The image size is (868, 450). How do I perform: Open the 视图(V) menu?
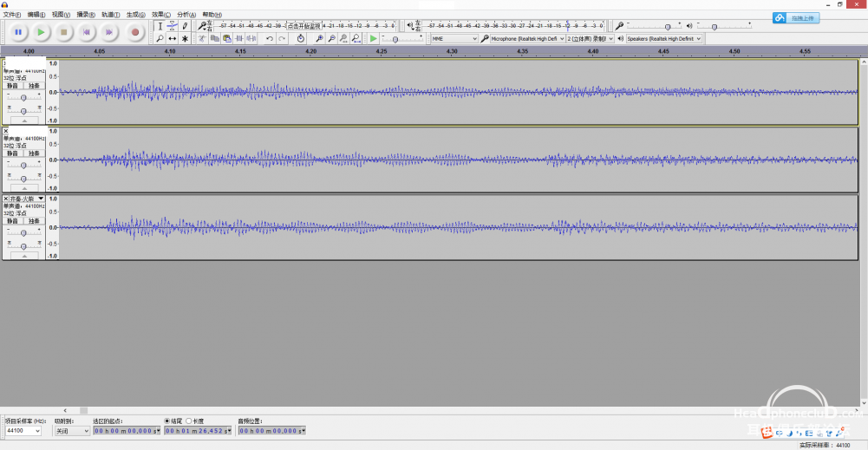click(x=61, y=15)
